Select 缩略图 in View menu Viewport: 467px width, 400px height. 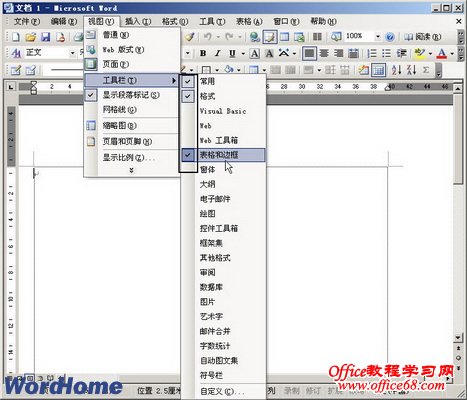pos(131,126)
